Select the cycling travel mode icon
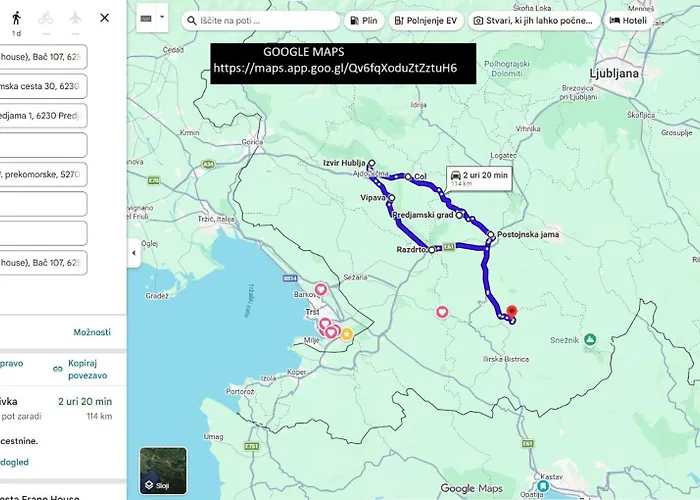Image resolution: width=700 pixels, height=500 pixels. click(45, 18)
